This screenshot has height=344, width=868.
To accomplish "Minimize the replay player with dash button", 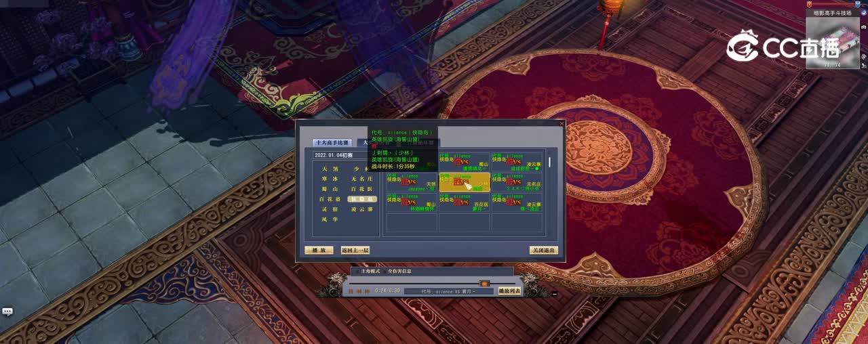I will (x=555, y=294).
